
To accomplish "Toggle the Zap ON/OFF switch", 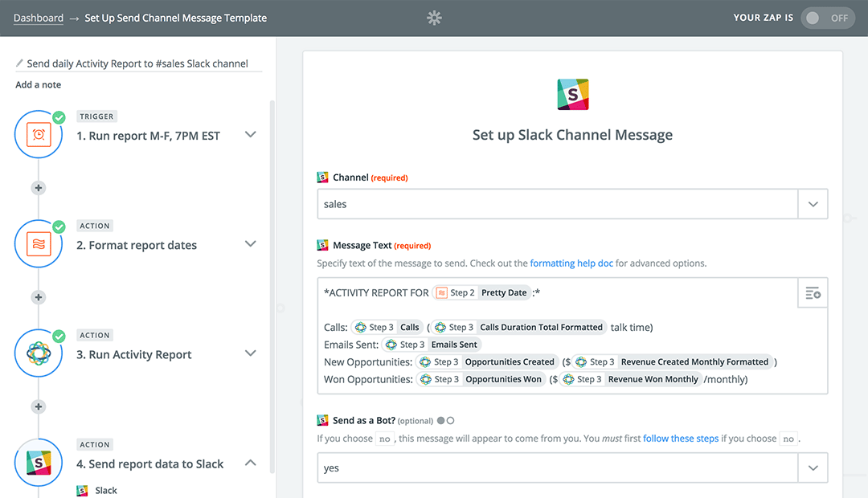I will (x=827, y=18).
